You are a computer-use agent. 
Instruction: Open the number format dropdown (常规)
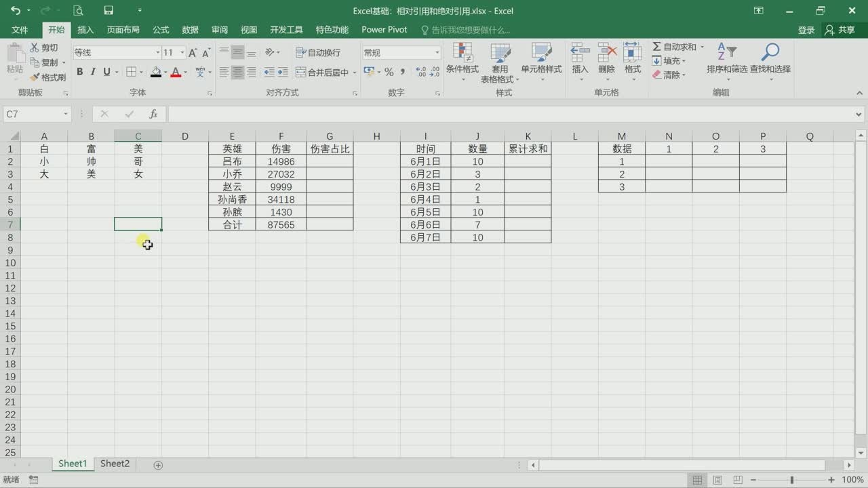click(x=437, y=52)
